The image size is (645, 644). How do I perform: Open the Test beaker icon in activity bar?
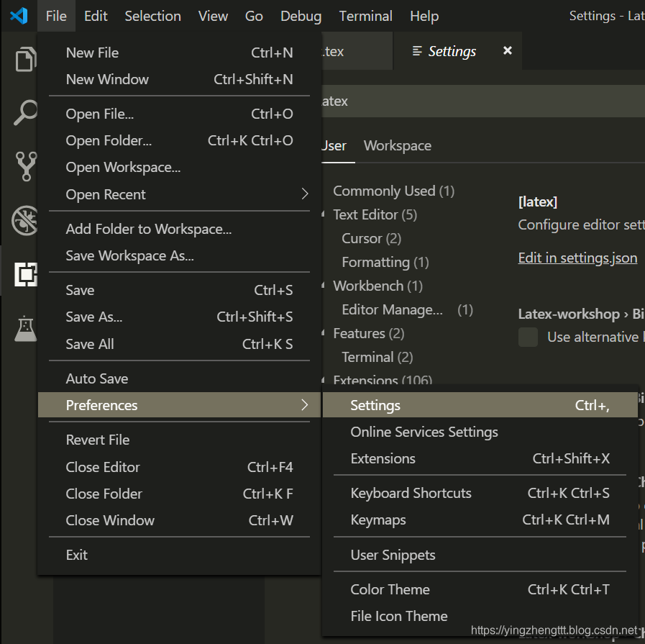coord(25,328)
